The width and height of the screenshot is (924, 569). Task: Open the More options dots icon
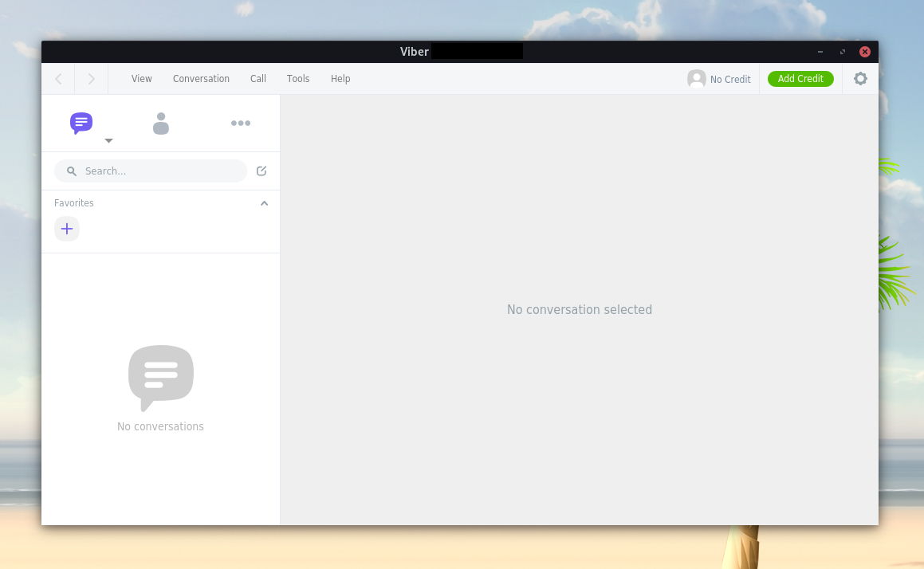(x=241, y=123)
